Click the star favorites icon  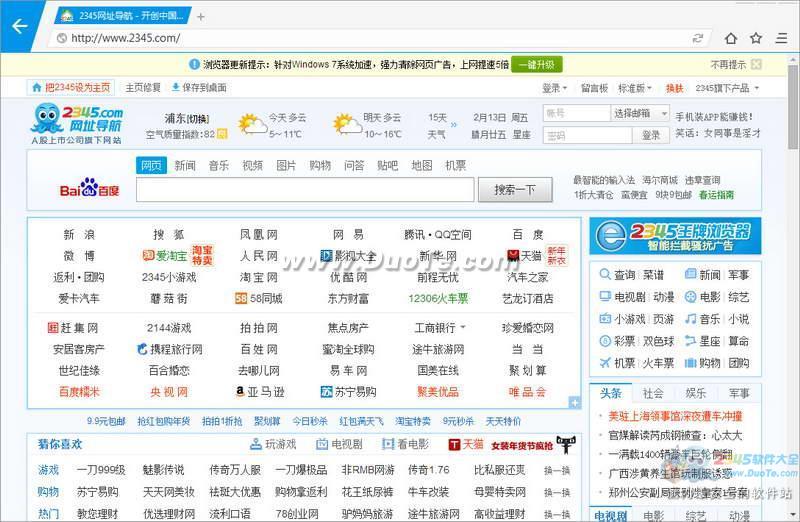(x=756, y=38)
